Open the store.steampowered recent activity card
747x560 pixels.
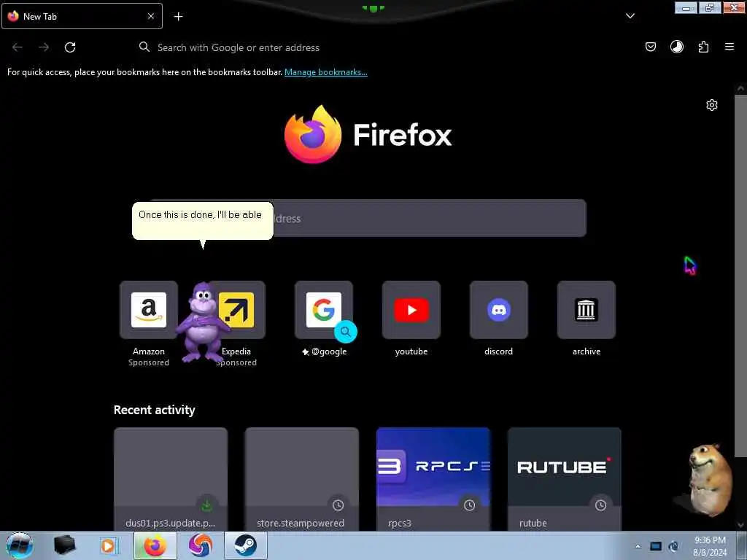[x=301, y=479]
